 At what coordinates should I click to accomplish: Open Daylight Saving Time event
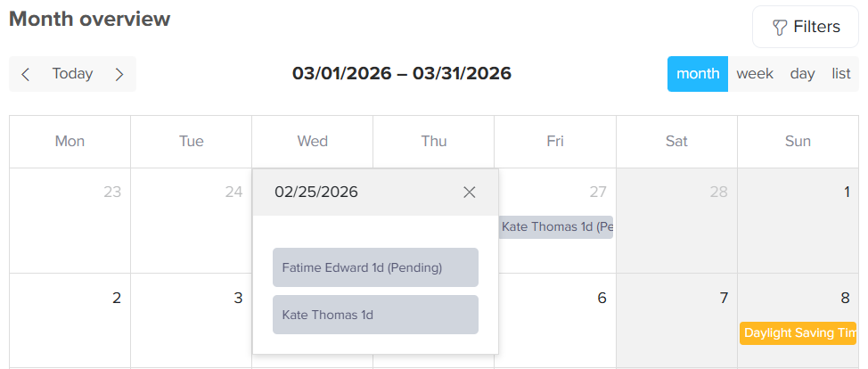click(798, 333)
